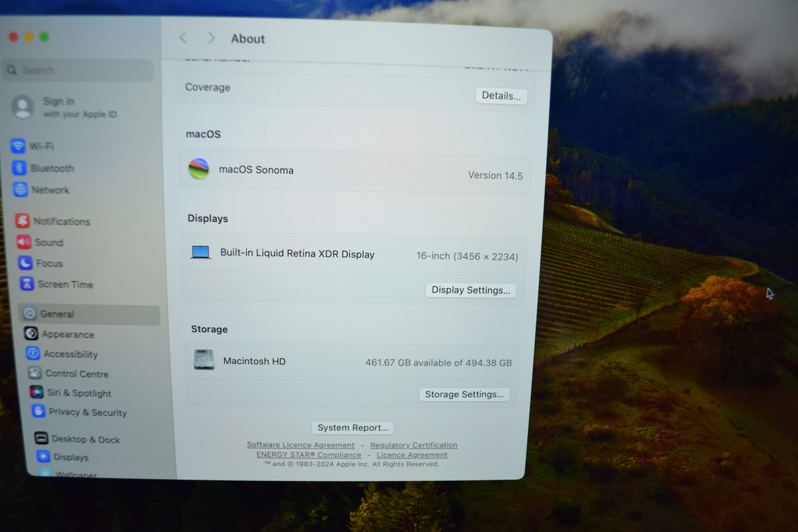Screen dimensions: 798x532
Task: Click the sidebar Search field
Action: point(78,70)
